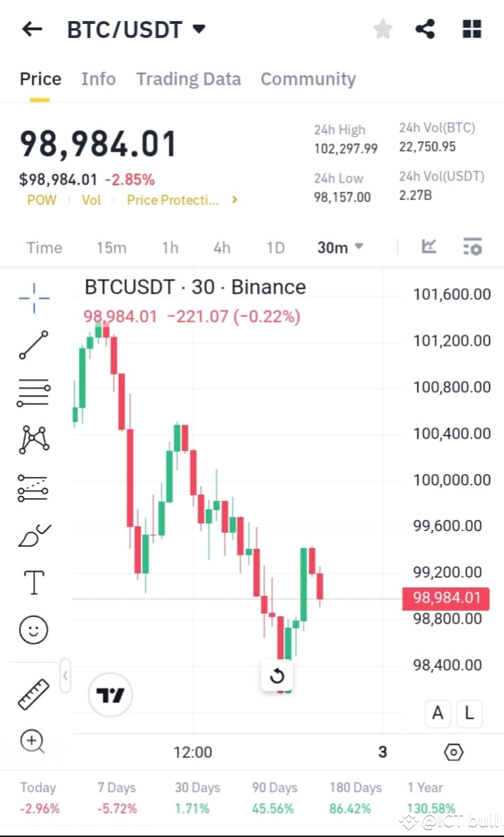Toggle the favorite star for BTC/USDT

click(382, 29)
